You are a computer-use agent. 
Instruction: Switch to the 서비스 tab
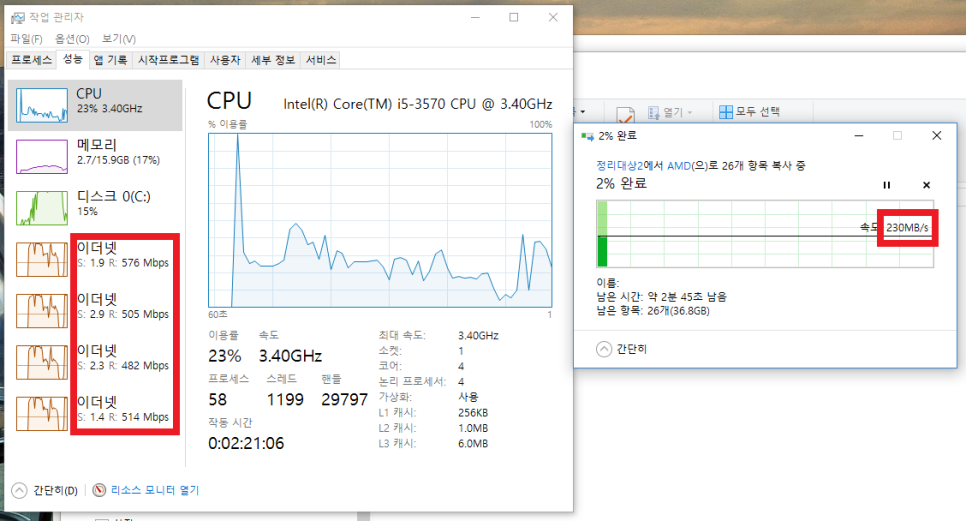tap(321, 60)
